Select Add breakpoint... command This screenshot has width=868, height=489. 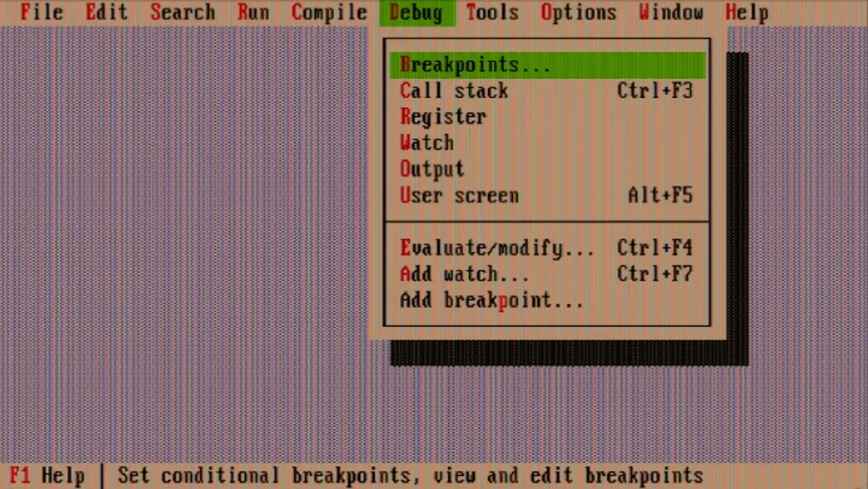(547, 300)
